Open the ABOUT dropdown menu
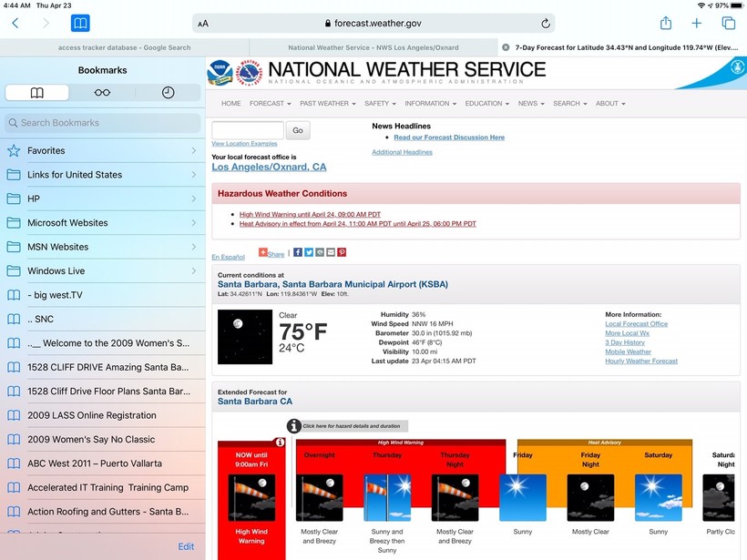The height and width of the screenshot is (560, 747). click(610, 103)
